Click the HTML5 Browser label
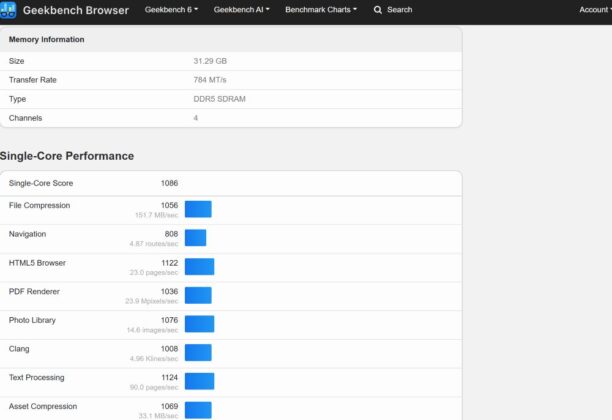 click(37, 263)
